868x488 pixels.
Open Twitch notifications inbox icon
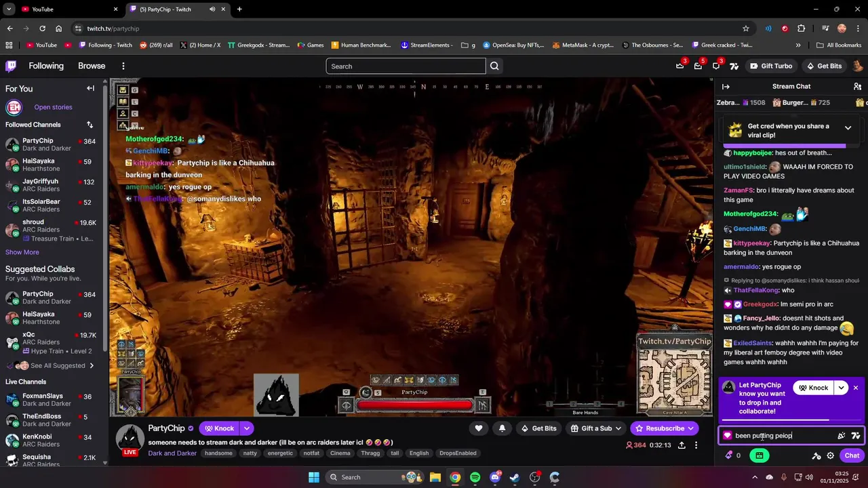coord(698,66)
